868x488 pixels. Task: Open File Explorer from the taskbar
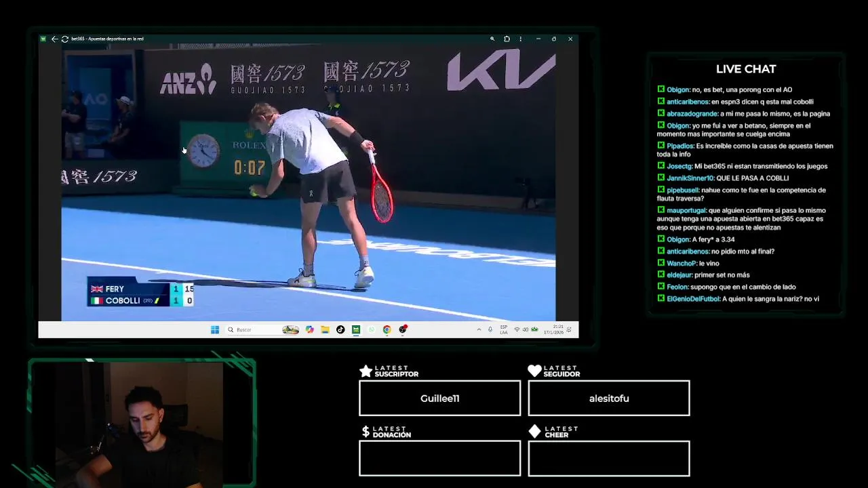click(325, 329)
